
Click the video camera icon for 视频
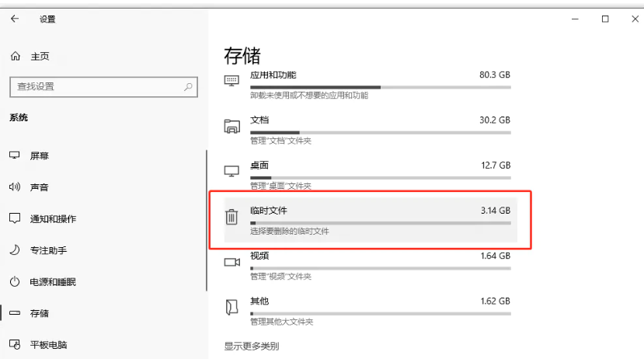pyautogui.click(x=232, y=262)
